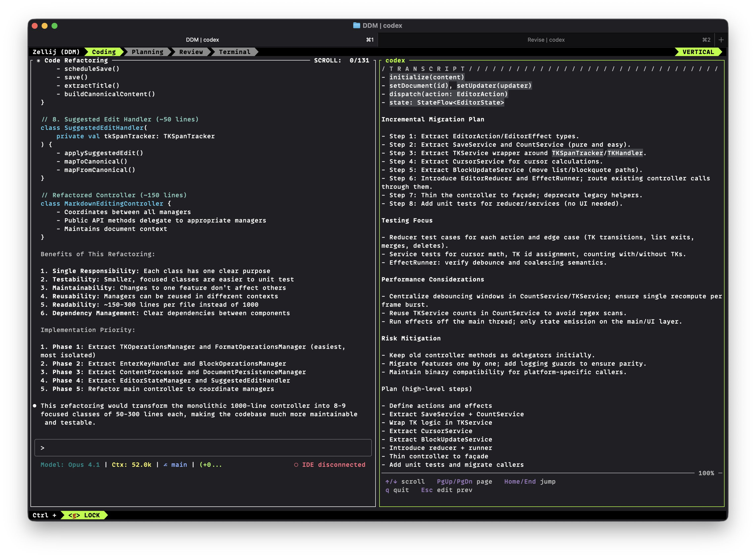Click Benefits of This Refactoring heading

point(98,254)
